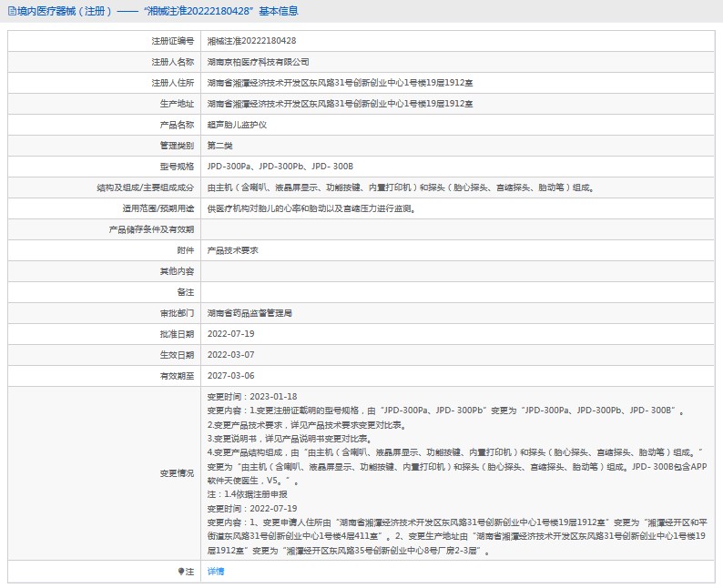Click management category value 第二类
Viewport: 723px width, 588px height.
[x=220, y=146]
